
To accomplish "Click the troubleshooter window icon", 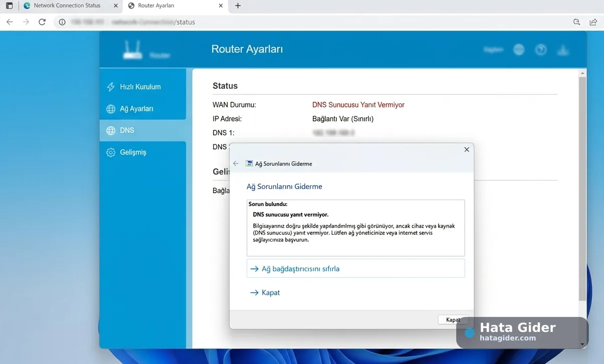I will (249, 163).
